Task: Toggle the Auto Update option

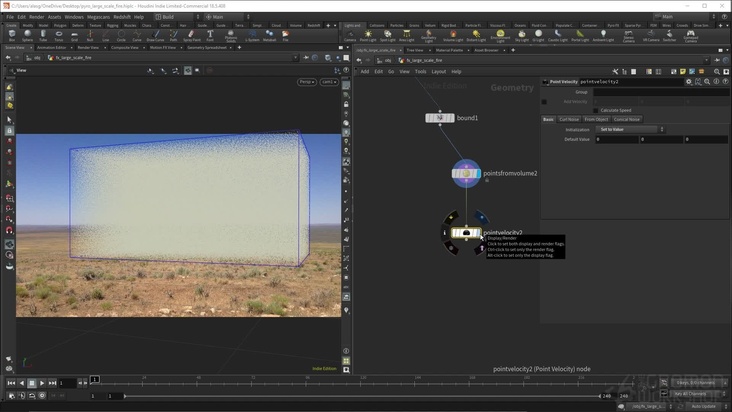Action: tap(703, 406)
